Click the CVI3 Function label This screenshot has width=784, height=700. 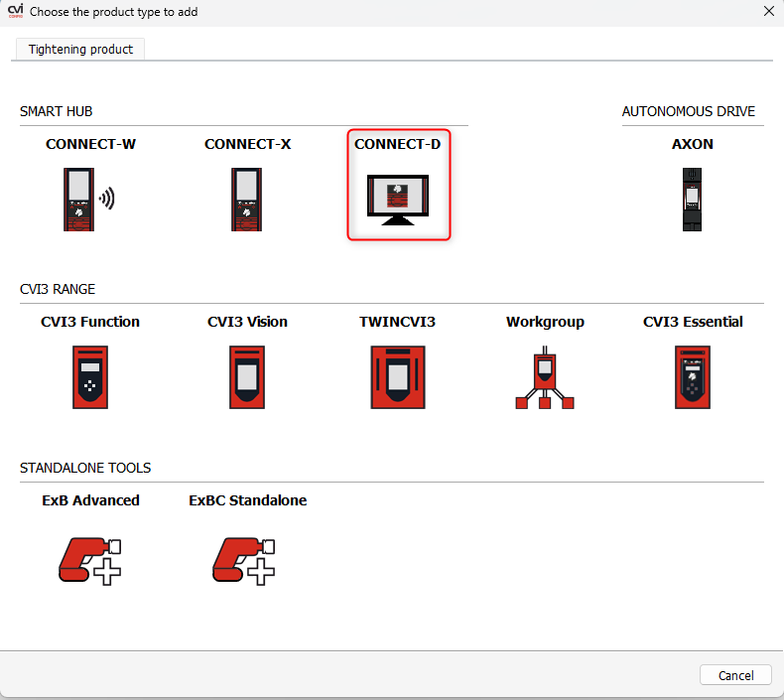pos(90,322)
